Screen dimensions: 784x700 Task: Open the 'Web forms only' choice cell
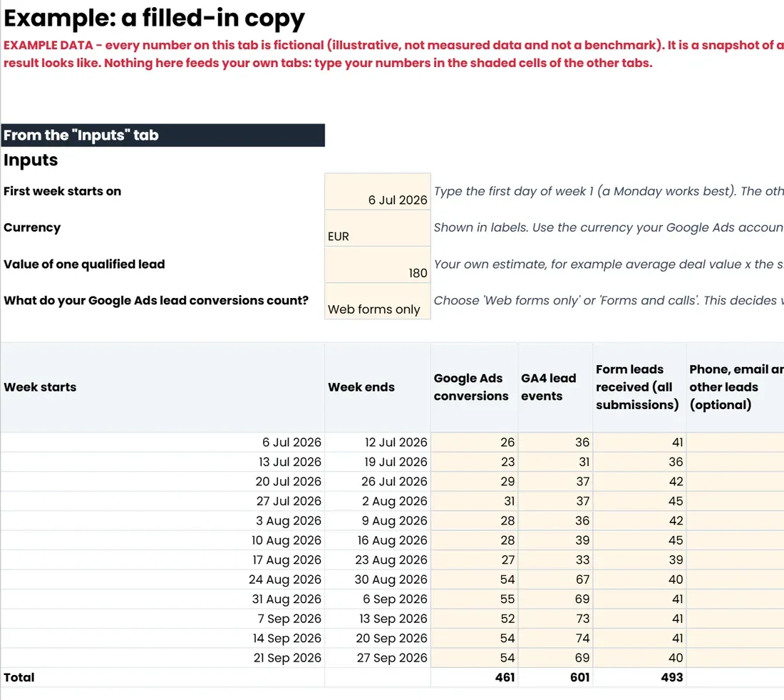pos(378,301)
